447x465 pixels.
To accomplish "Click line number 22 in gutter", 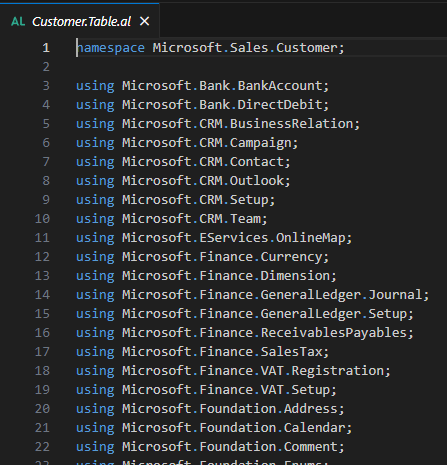I will click(x=42, y=447).
